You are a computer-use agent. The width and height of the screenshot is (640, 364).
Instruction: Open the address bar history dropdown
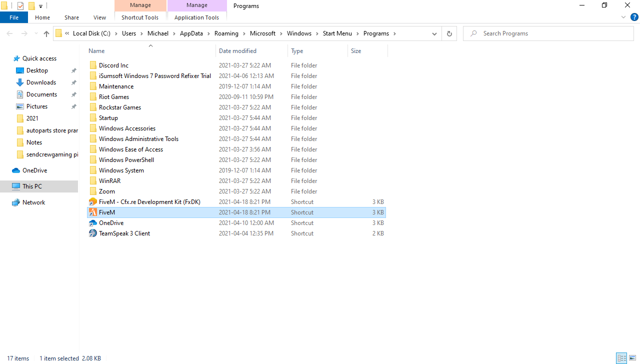[434, 33]
